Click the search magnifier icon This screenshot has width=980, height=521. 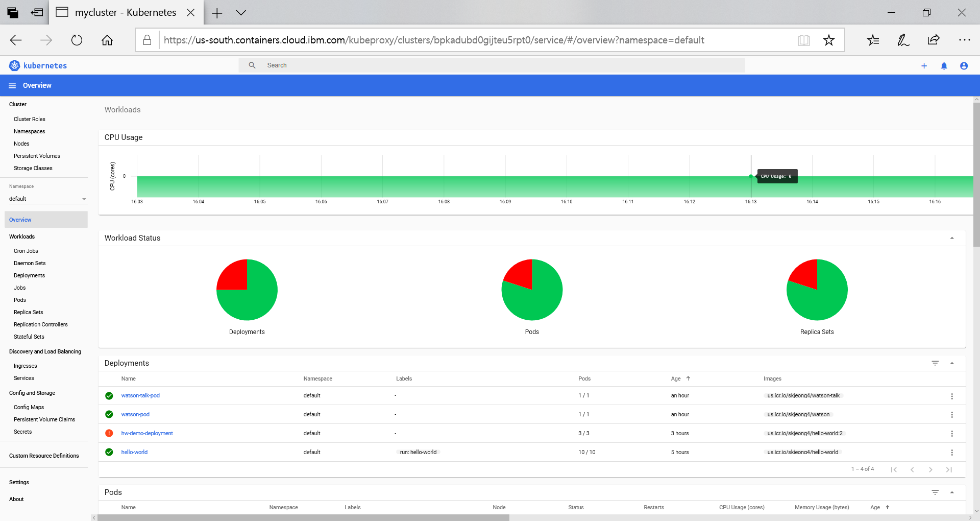(x=252, y=65)
